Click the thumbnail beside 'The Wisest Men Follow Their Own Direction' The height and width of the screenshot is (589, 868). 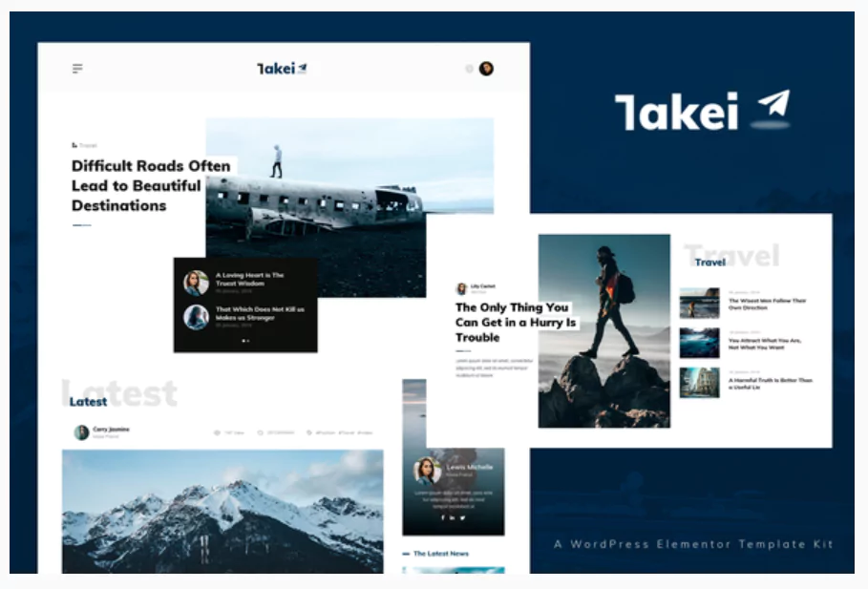point(699,303)
